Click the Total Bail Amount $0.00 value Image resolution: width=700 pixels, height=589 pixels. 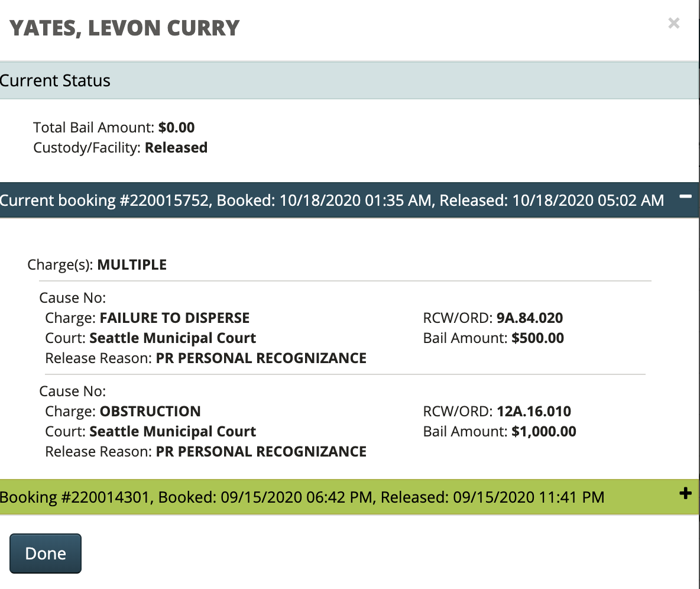(176, 127)
